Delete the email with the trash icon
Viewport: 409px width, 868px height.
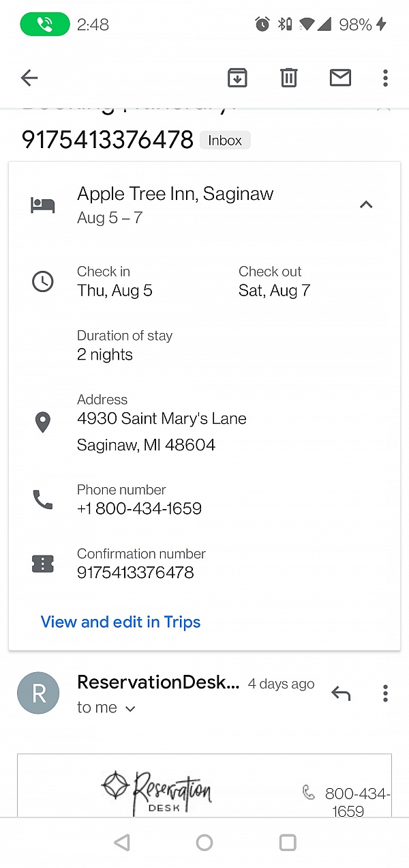[289, 78]
